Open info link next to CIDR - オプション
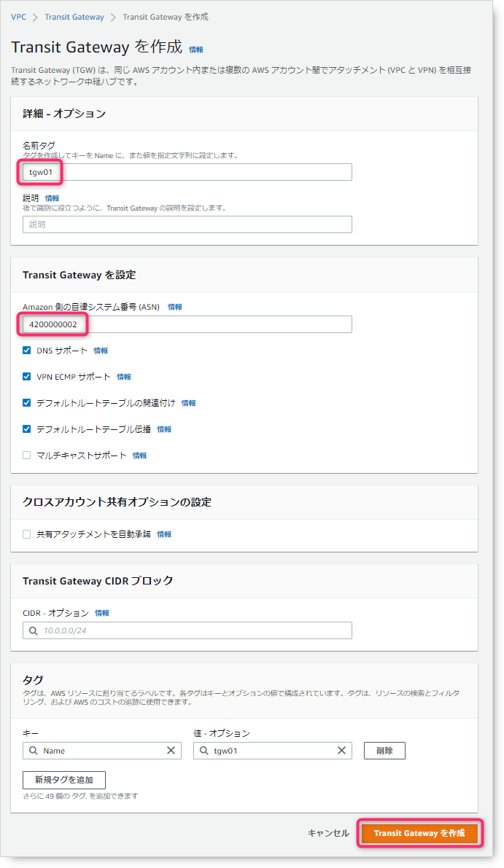This screenshot has width=504, height=868. (x=102, y=614)
